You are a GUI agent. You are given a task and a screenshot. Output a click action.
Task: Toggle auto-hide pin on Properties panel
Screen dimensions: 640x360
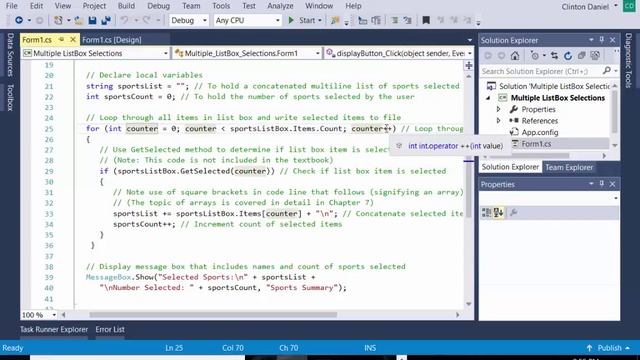click(602, 184)
